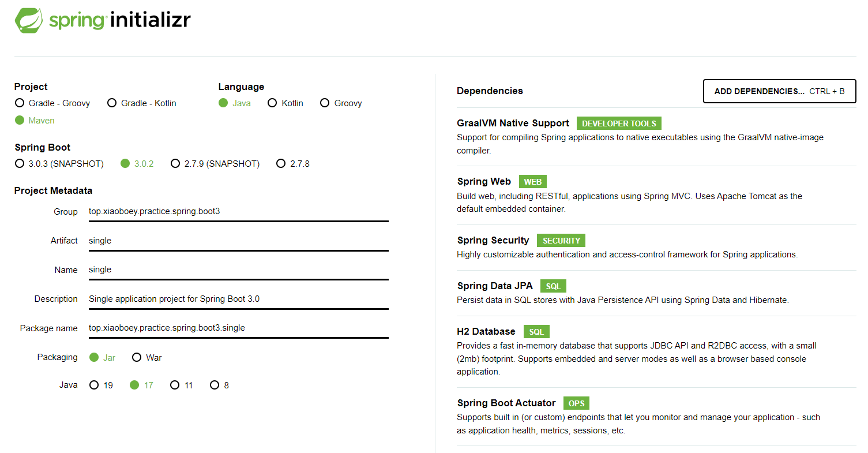The width and height of the screenshot is (868, 453).
Task: Select War packaging option
Action: point(137,358)
